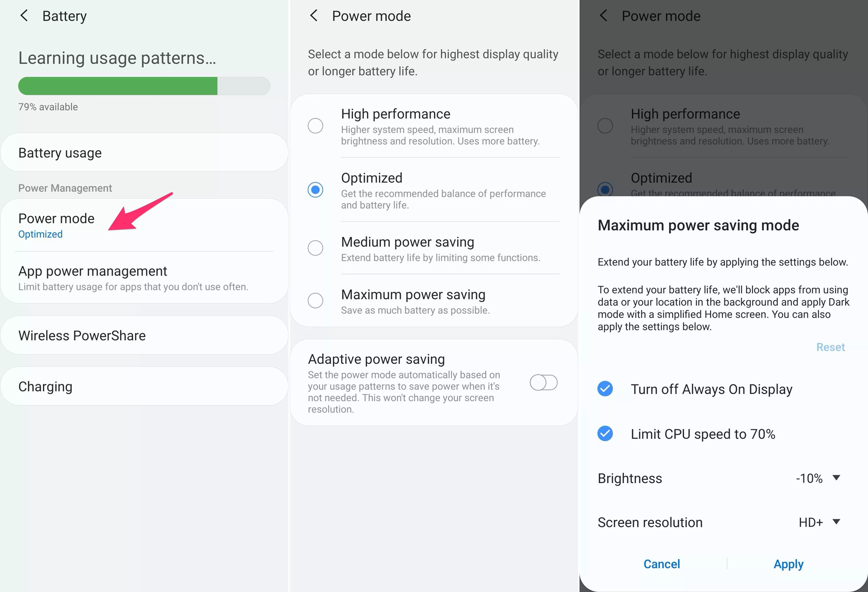
Task: Open the Power mode setting
Action: 57,225
